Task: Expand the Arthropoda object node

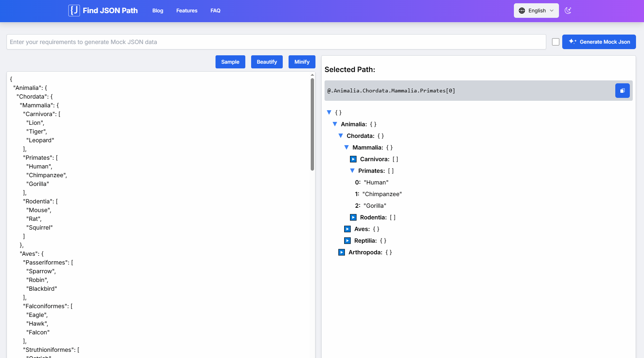Action: pos(341,252)
